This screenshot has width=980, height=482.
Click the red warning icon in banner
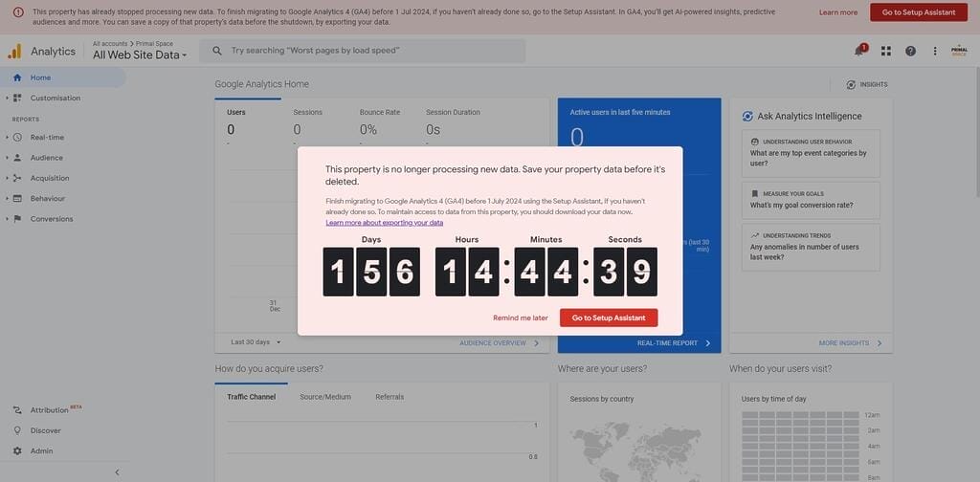[x=18, y=11]
